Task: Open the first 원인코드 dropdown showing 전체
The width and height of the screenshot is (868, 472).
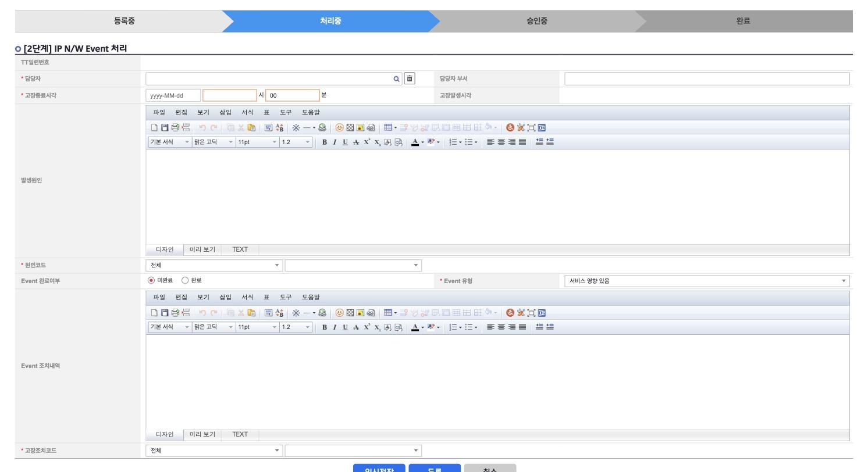Action: coord(214,265)
